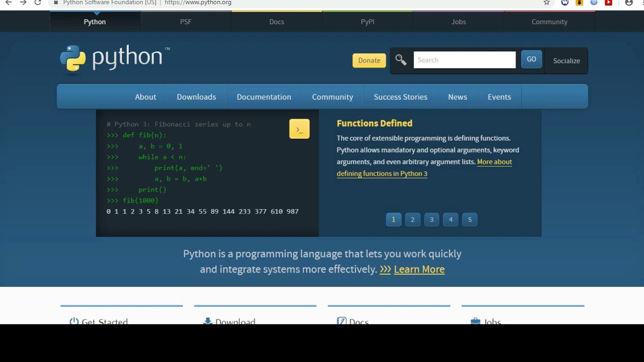This screenshot has width=644, height=362.
Task: Click the 'fib(1000)' code line
Action: [x=132, y=200]
